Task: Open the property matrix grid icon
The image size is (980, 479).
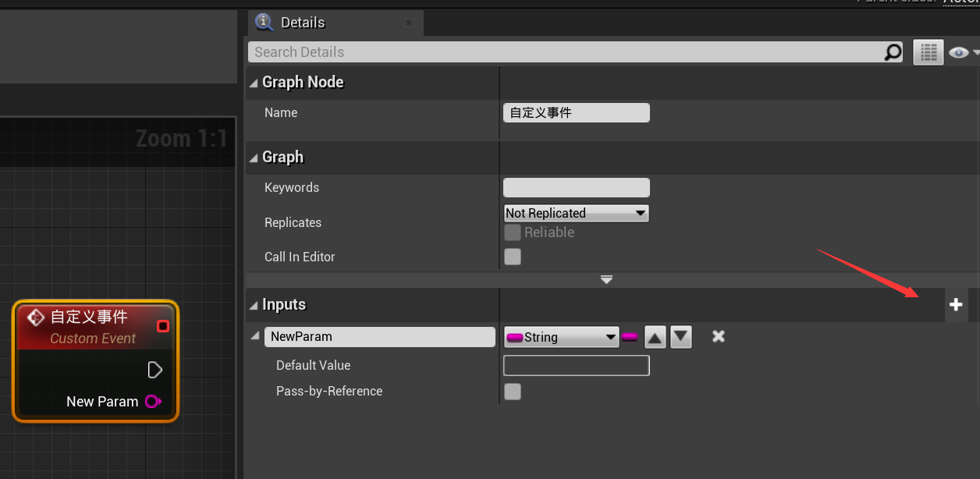Action: click(928, 52)
